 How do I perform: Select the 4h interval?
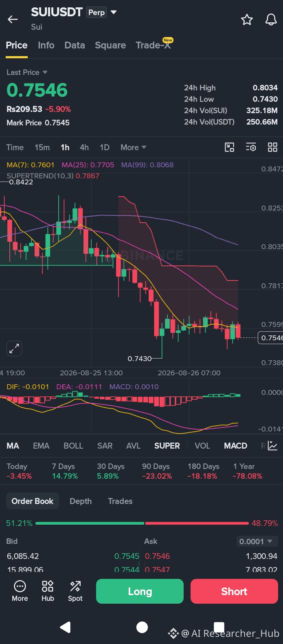84,147
